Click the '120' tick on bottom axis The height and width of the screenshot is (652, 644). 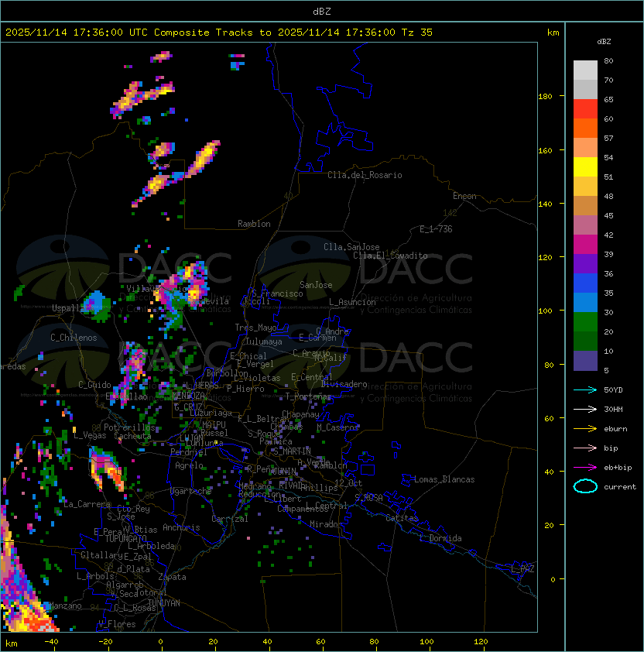coord(481,642)
